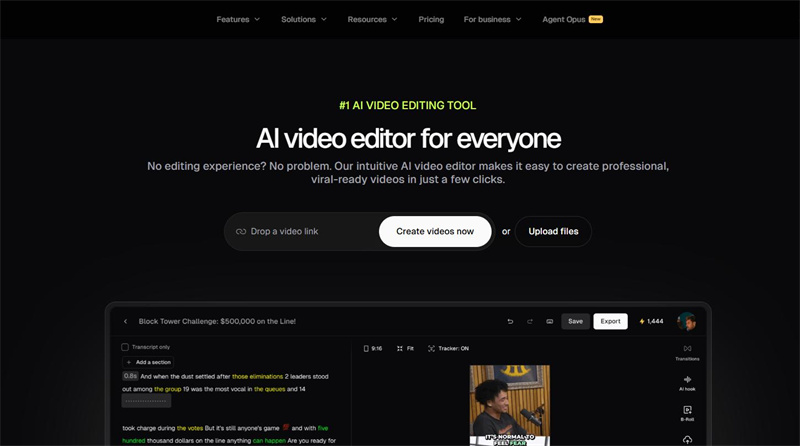Open the Transitions panel icon

pos(687,351)
